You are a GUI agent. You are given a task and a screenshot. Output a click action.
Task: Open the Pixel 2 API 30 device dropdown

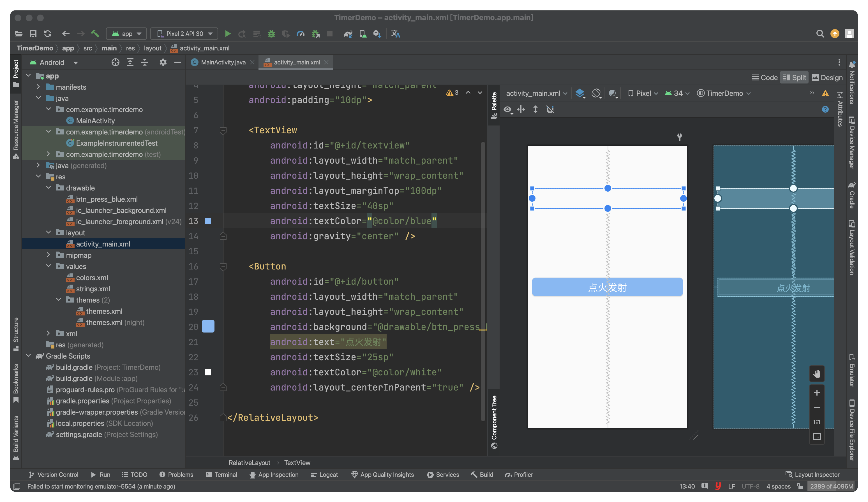[x=184, y=34]
